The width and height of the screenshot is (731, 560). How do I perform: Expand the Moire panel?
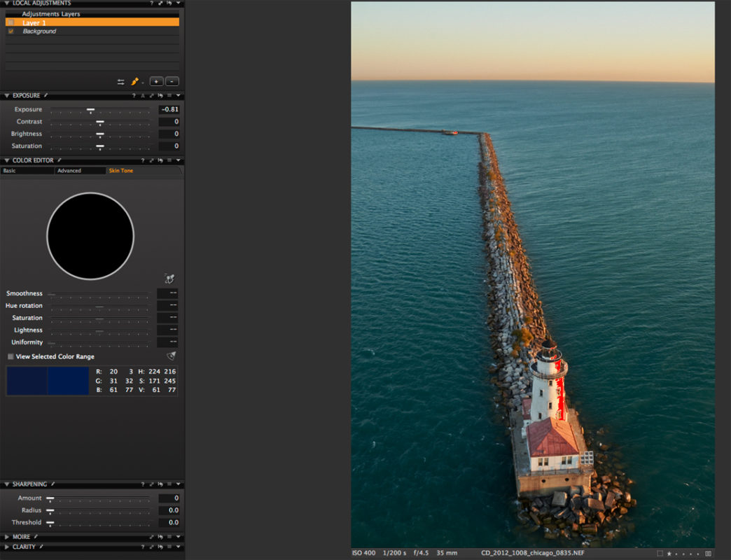[x=7, y=537]
